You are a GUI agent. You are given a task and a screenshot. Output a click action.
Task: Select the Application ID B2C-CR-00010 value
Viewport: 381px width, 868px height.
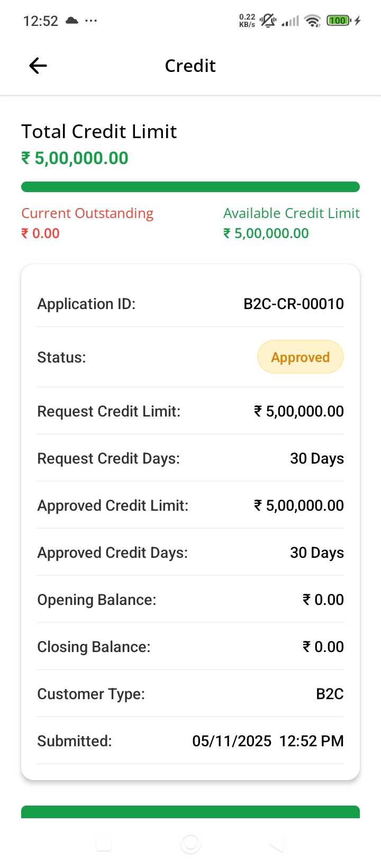click(x=293, y=304)
